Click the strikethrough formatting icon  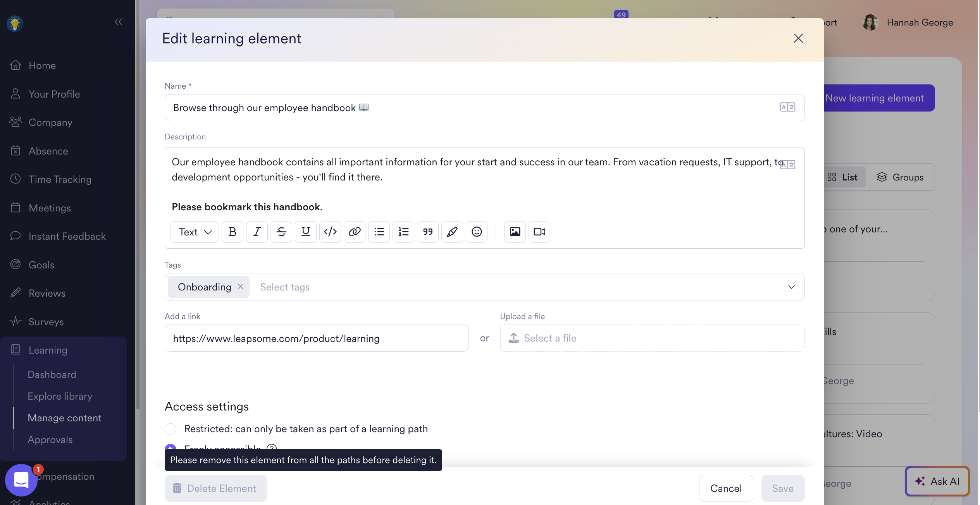[281, 232]
